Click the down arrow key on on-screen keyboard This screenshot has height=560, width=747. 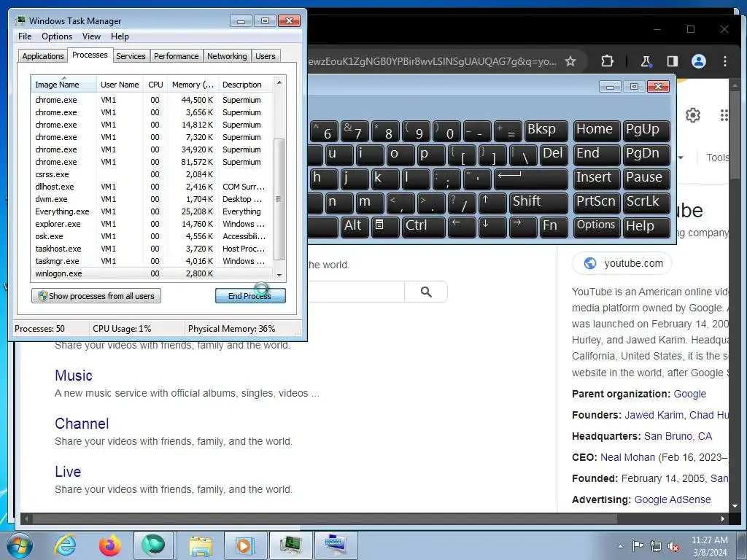(x=492, y=226)
